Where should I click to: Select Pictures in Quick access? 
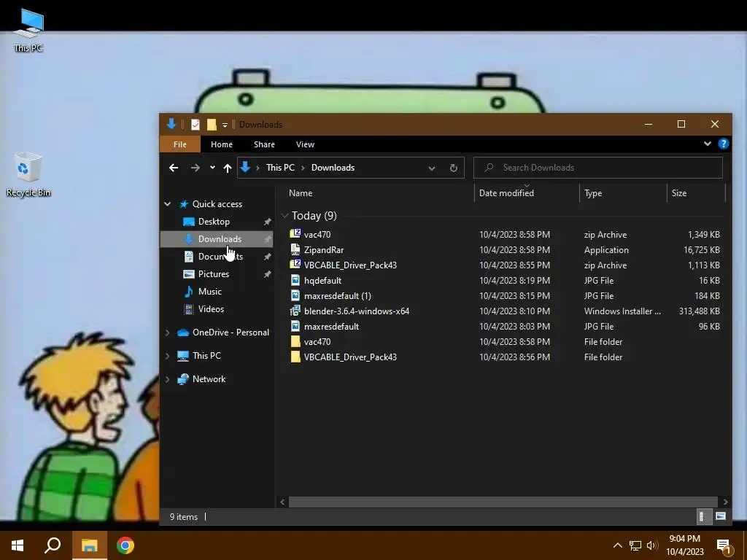[x=214, y=274]
